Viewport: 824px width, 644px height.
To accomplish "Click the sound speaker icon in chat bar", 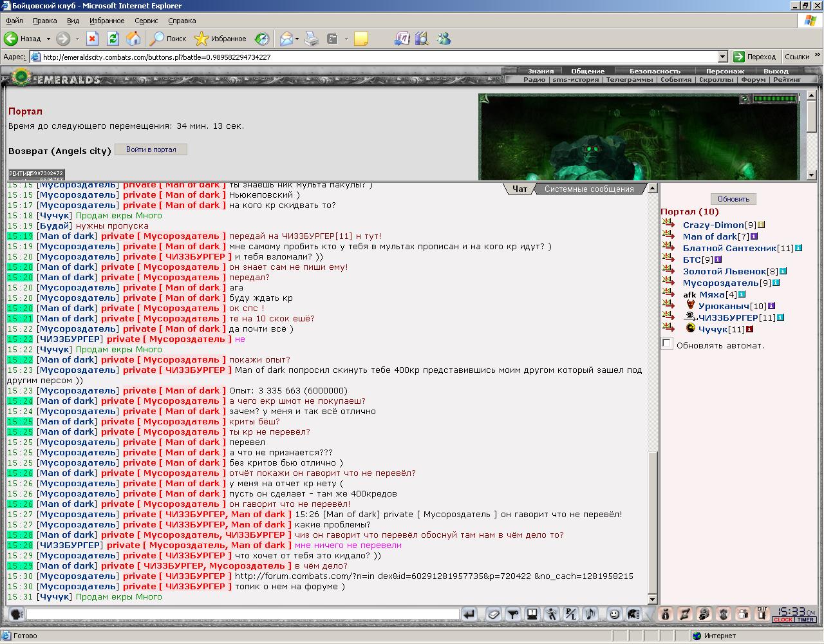I will point(590,614).
